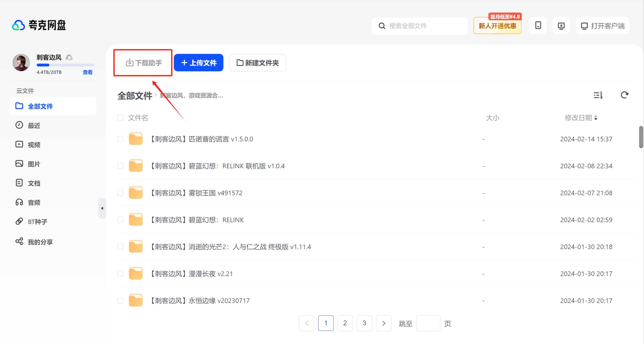Viewport: 644px width, 344px height.
Task: Refresh the file list
Action: [x=624, y=95]
